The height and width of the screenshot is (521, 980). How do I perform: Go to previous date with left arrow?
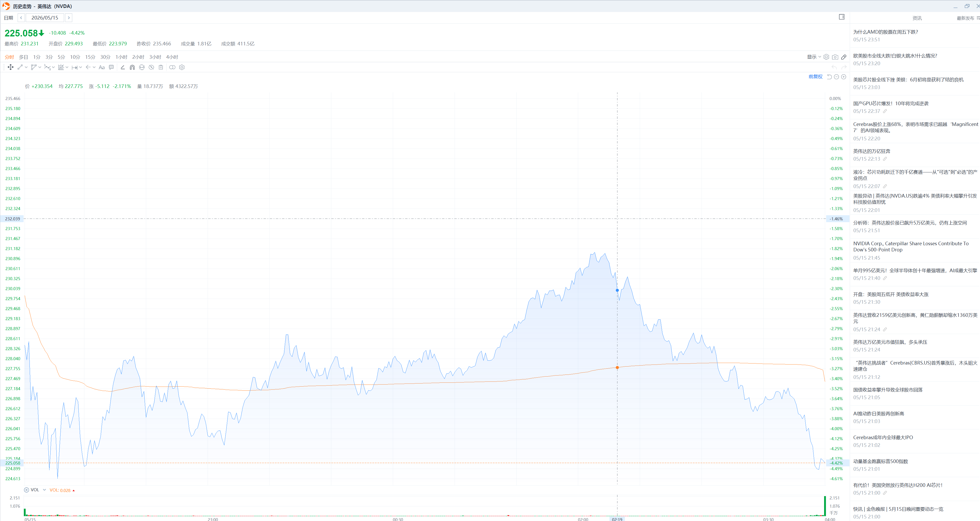pyautogui.click(x=21, y=18)
